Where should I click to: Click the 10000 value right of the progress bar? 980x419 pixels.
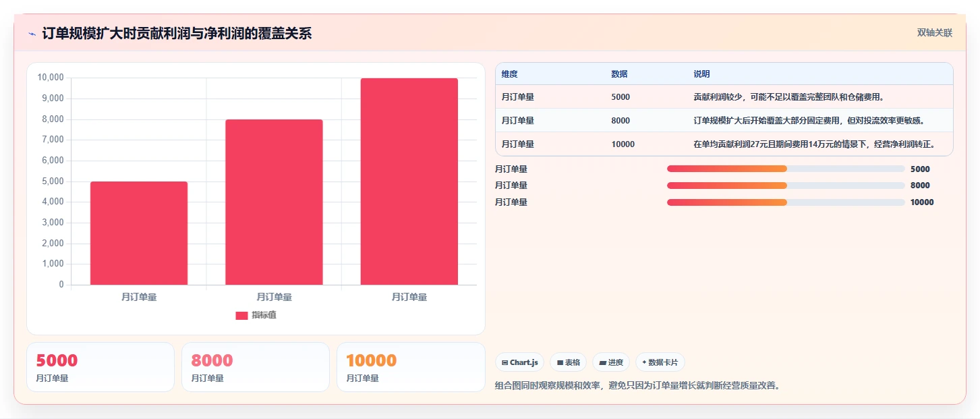(922, 202)
